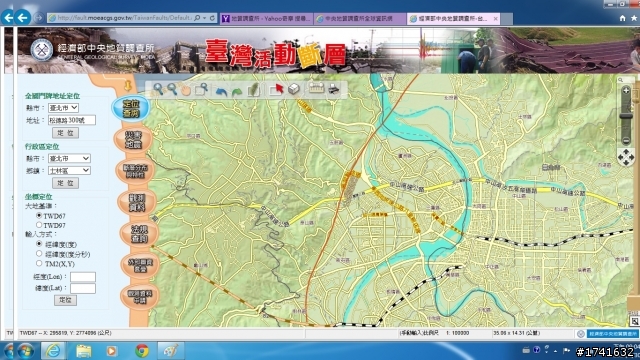Go back to previous map extent

pyautogui.click(x=221, y=91)
